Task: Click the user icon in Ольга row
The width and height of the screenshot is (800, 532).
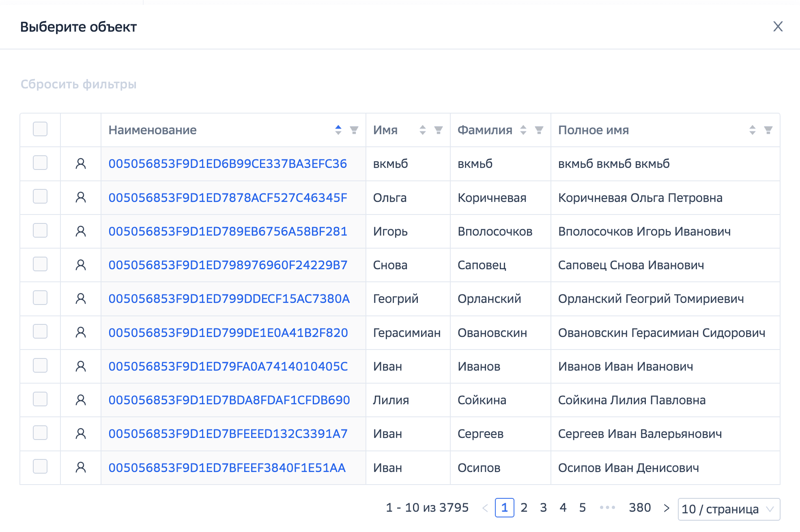Action: (x=81, y=197)
